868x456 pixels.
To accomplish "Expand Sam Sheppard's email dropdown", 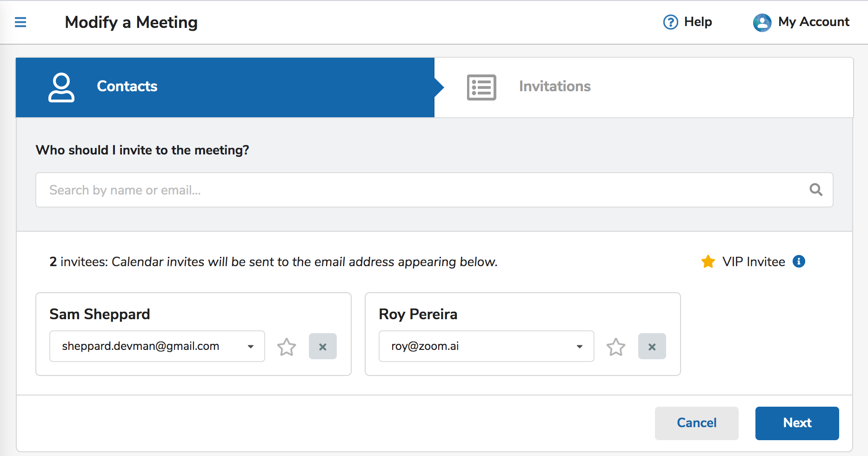I will (251, 347).
